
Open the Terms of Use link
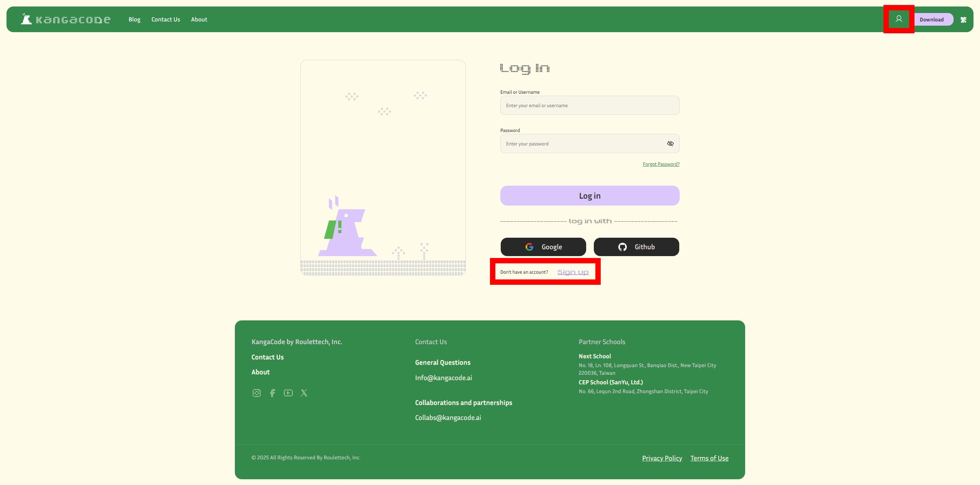710,458
